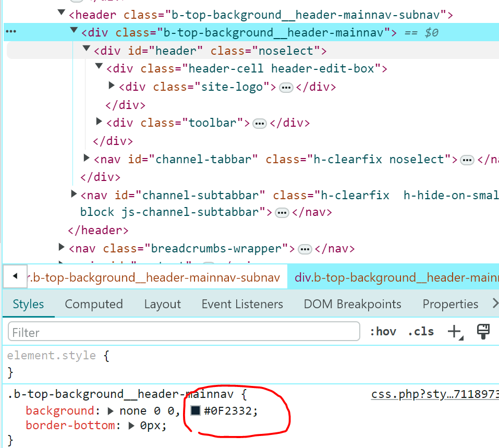
Task: Select the class value "site-logo"
Action: 232,87
